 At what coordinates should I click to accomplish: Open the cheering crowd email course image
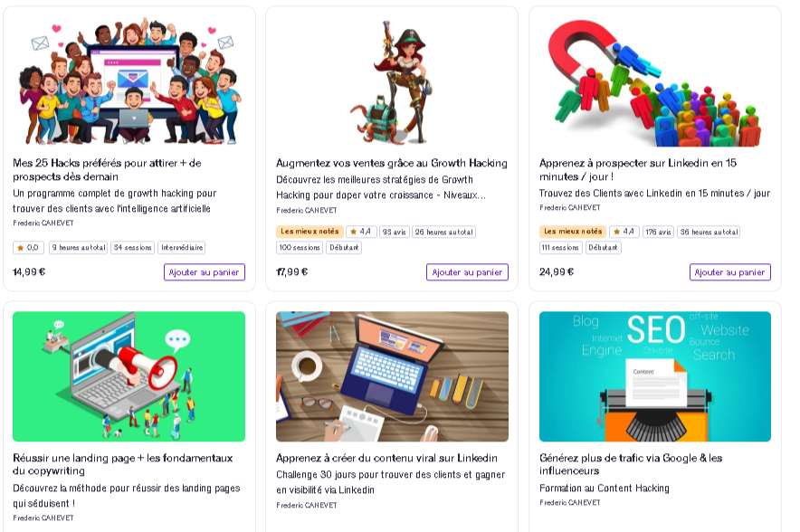click(129, 81)
